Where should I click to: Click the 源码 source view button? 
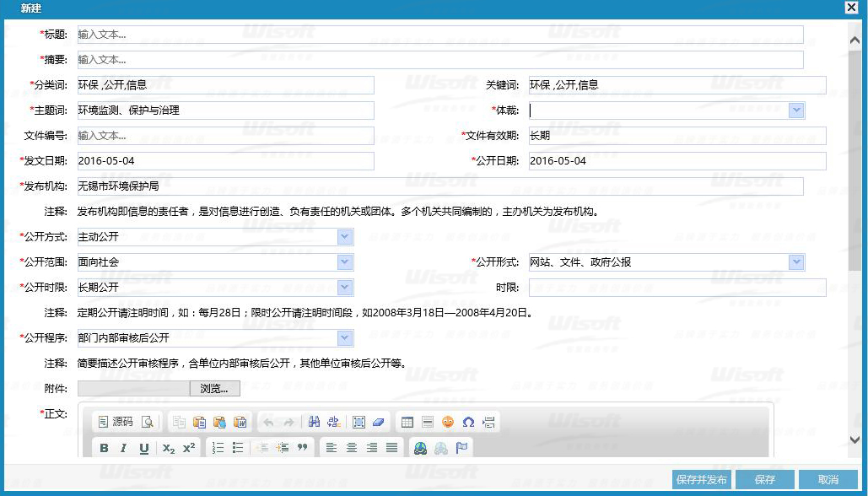116,422
